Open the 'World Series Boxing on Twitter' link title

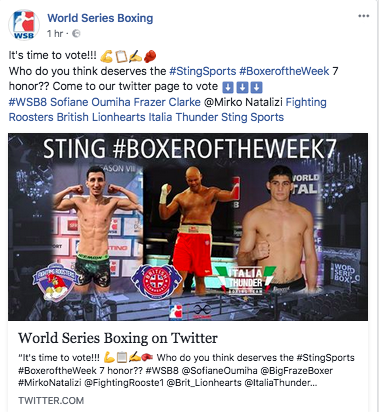(x=118, y=338)
